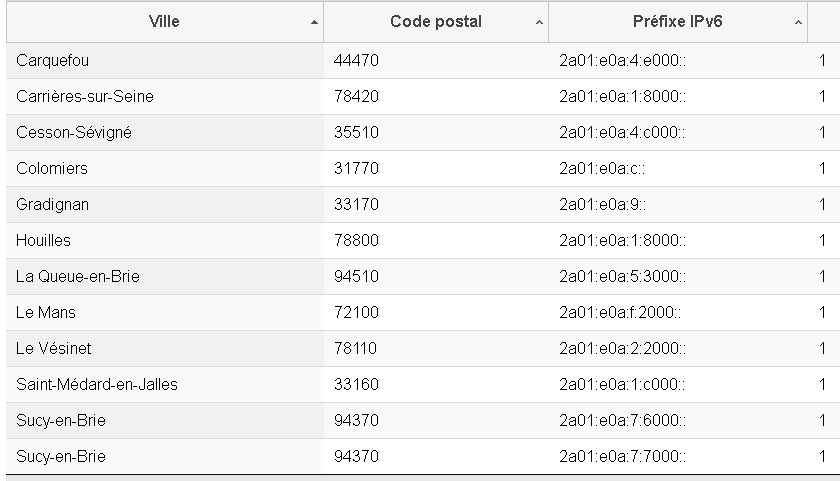Click sort arrow in Code postal header
Screen dimensions: 840x481
click(x=540, y=22)
